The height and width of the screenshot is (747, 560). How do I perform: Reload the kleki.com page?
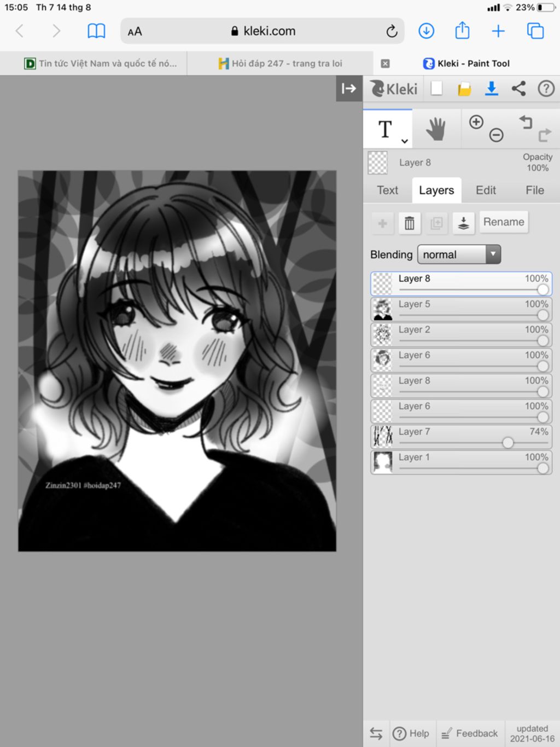392,31
